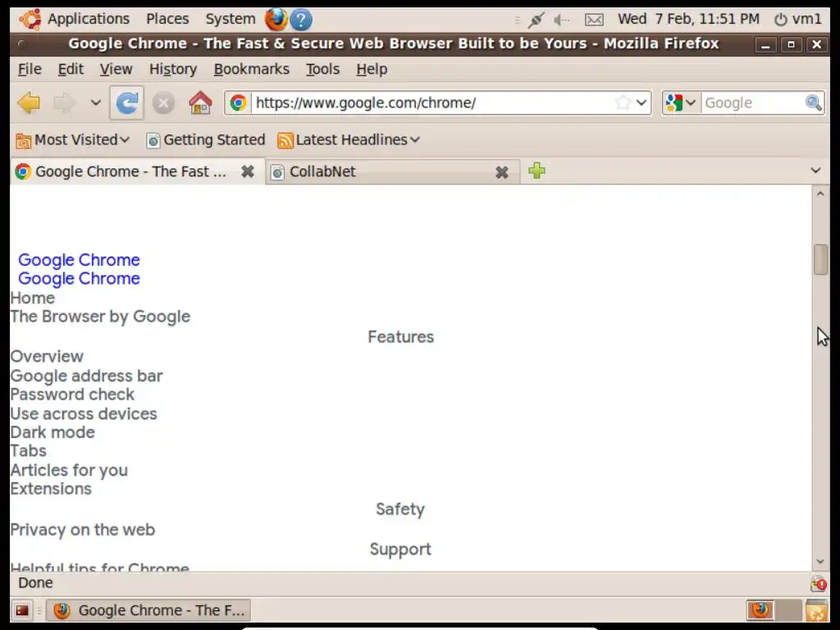Click the network connection tray icon
This screenshot has width=840, height=630.
point(535,20)
